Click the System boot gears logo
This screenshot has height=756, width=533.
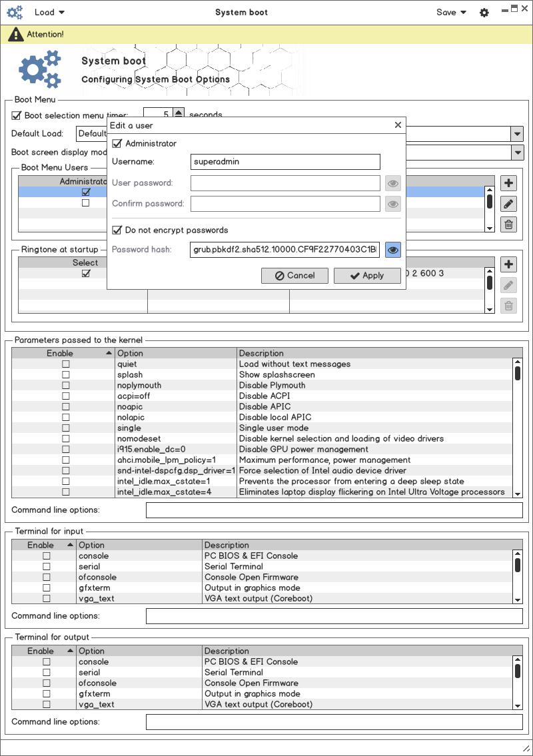pos(40,69)
